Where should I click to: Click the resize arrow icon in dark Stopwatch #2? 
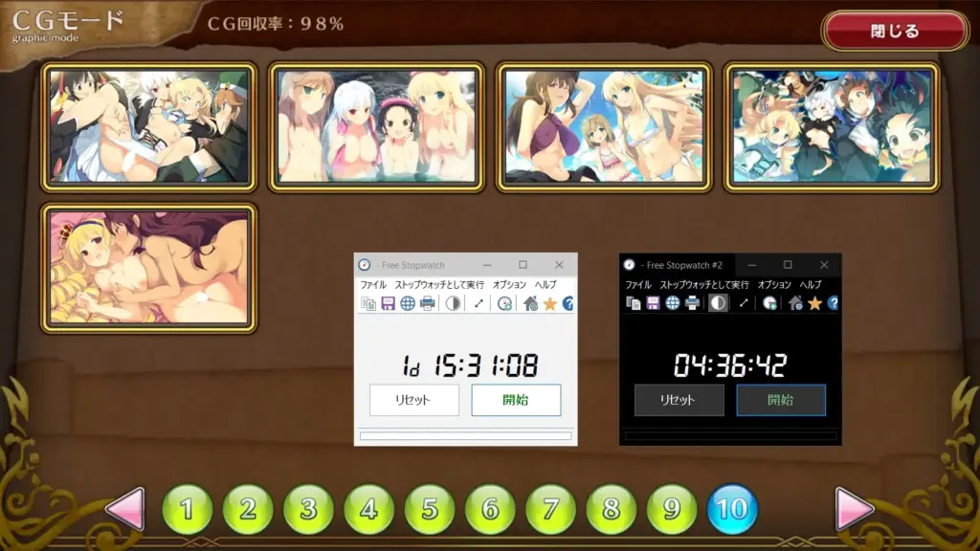[744, 303]
